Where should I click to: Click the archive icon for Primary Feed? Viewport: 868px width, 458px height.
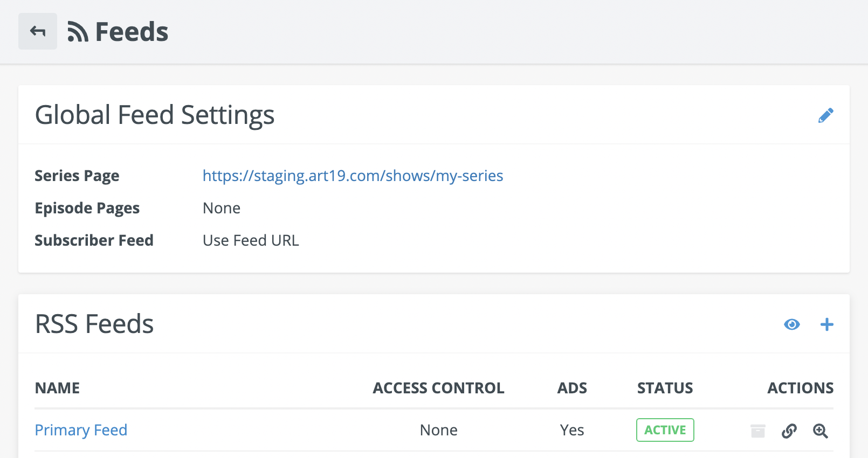coord(757,431)
